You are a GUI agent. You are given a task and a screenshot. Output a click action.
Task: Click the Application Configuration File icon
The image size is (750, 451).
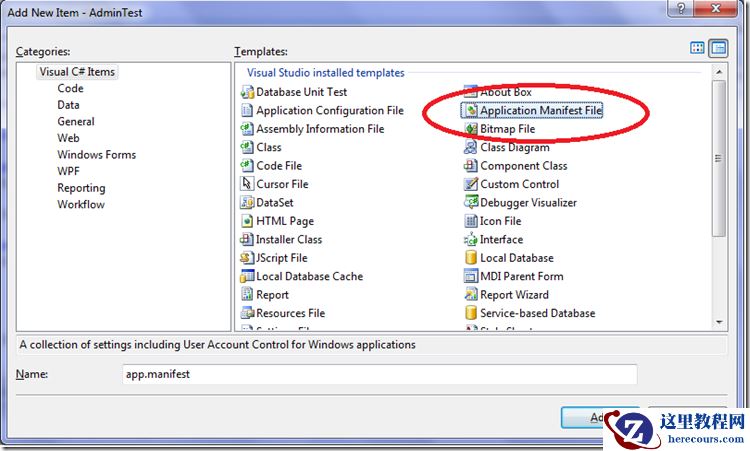coord(247,110)
